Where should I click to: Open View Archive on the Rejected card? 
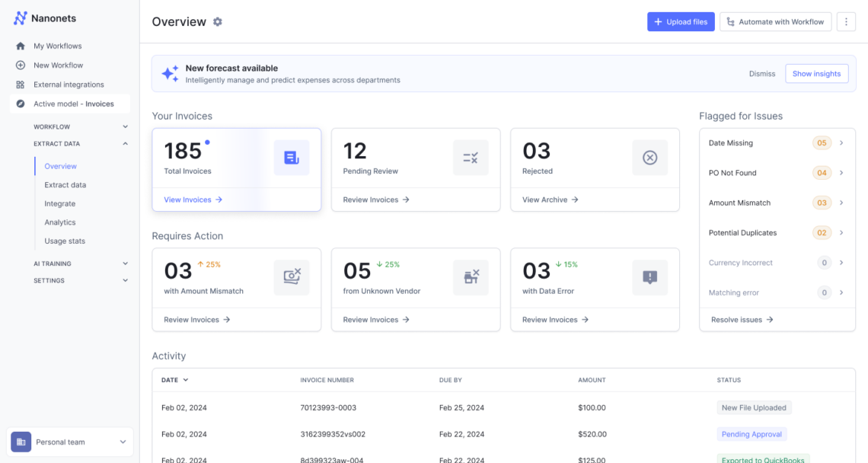pos(550,199)
